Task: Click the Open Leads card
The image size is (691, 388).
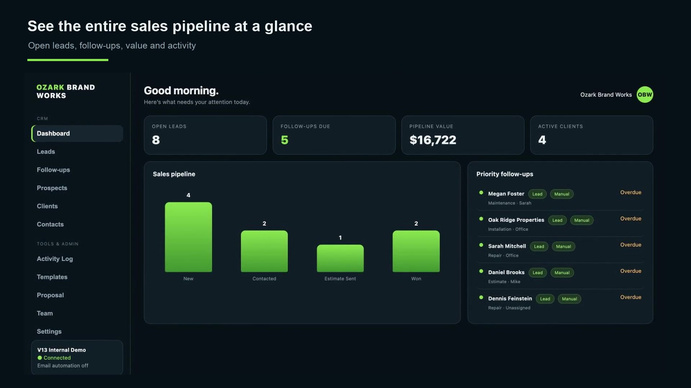Action: coord(205,135)
